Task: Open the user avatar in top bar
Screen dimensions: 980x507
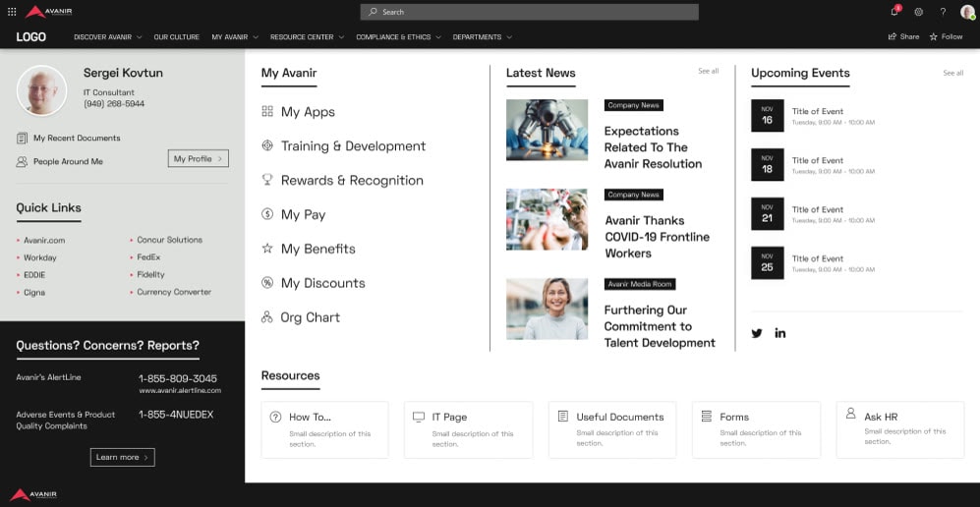Action: click(x=967, y=11)
